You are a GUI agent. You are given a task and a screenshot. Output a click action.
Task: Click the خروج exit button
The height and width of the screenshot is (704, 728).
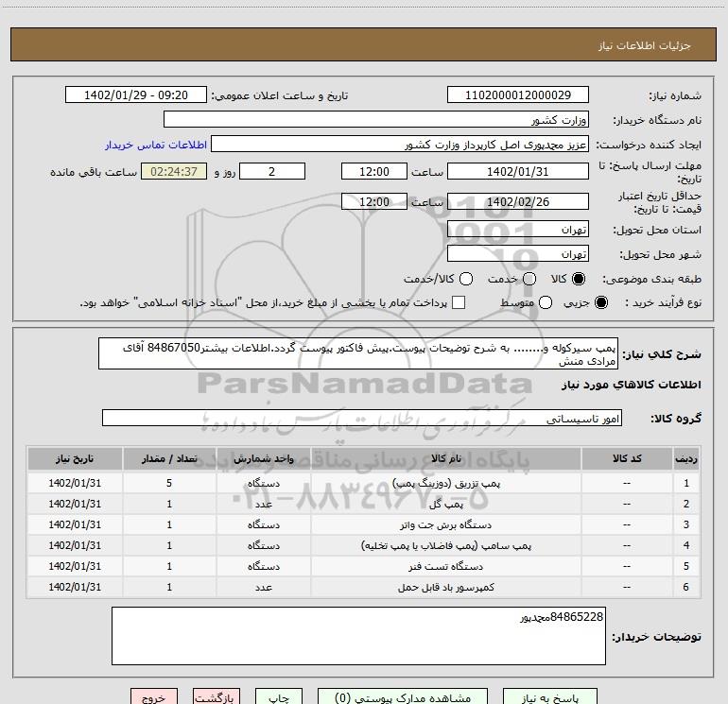click(154, 697)
